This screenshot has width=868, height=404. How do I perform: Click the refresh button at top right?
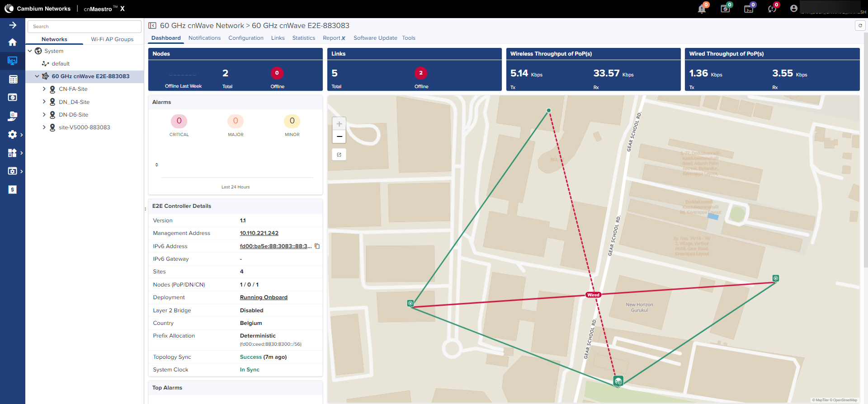pos(860,26)
